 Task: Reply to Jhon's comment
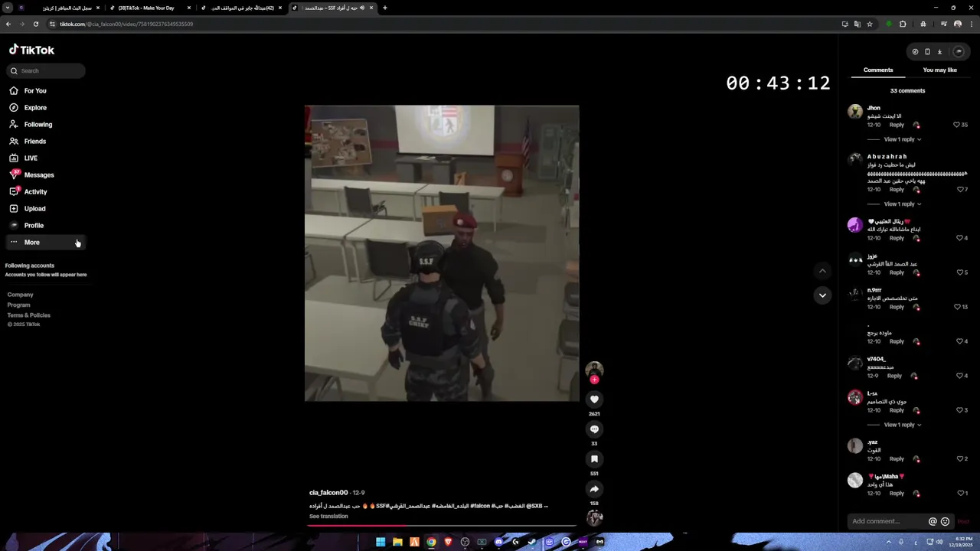tap(897, 125)
